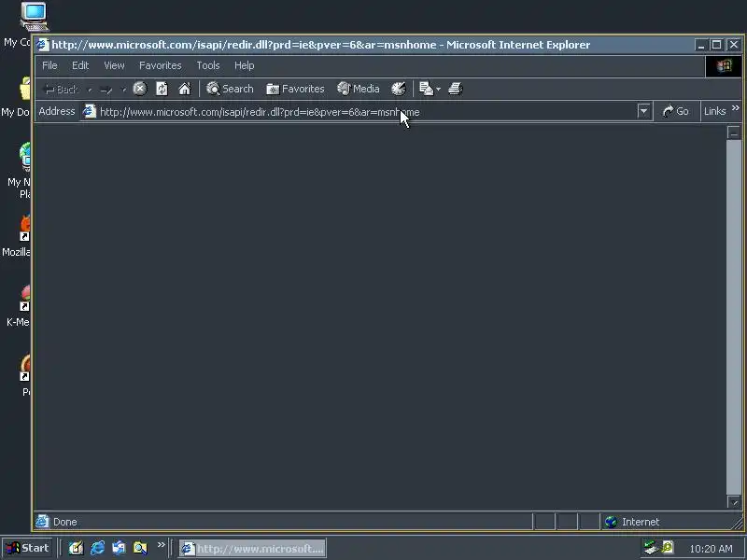747x560 pixels.
Task: Click the Forward navigation arrow
Action: pyautogui.click(x=106, y=89)
